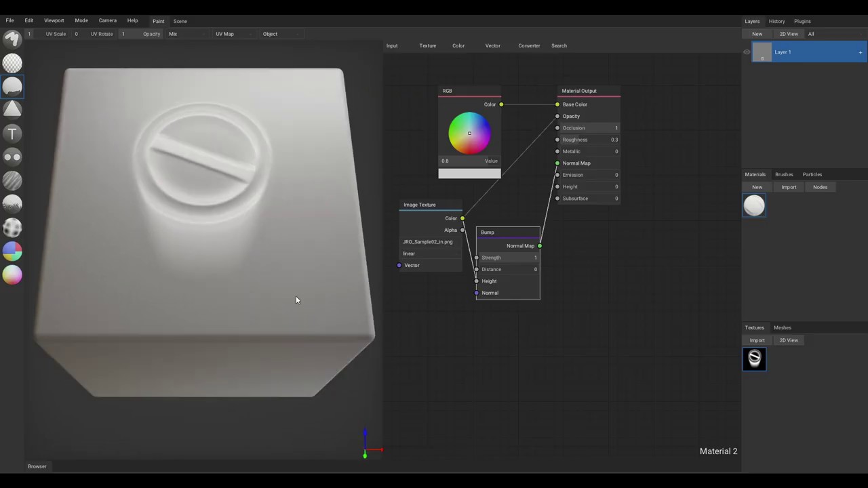The width and height of the screenshot is (868, 488).
Task: Expand Layer 1 options with plus icon
Action: tap(860, 52)
